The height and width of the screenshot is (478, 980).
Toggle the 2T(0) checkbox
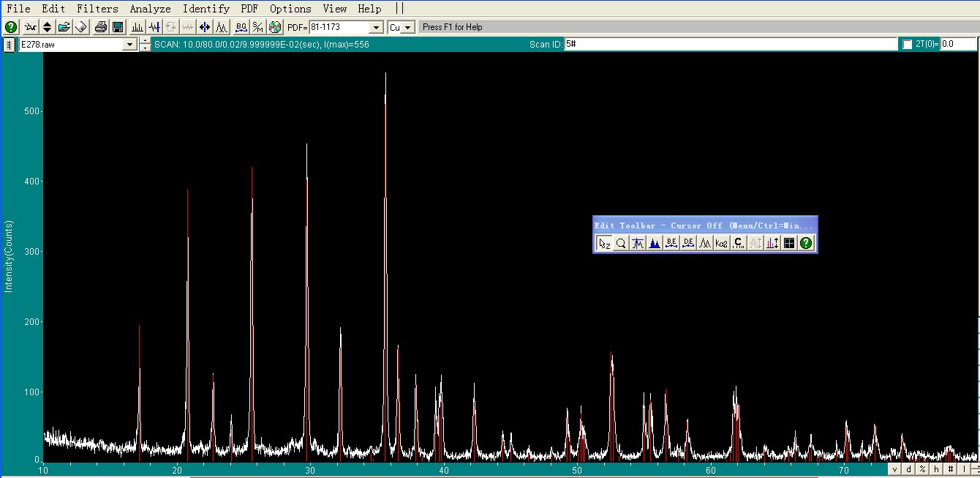click(908, 45)
